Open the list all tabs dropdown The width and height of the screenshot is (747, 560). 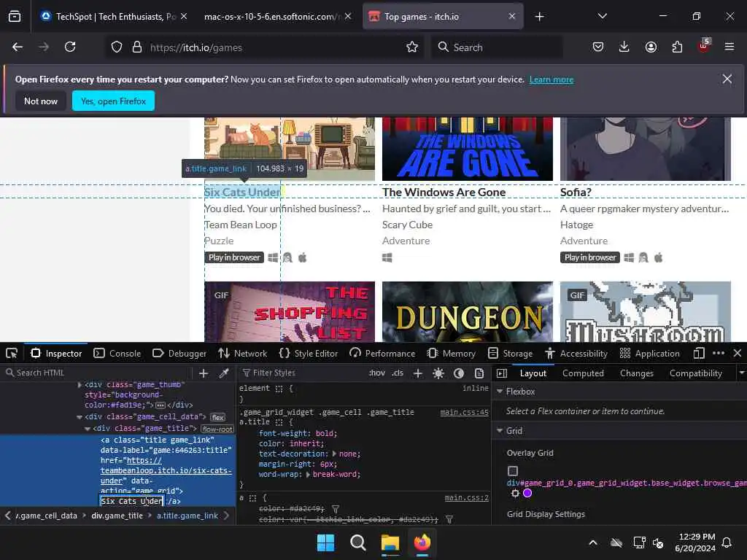coord(602,16)
